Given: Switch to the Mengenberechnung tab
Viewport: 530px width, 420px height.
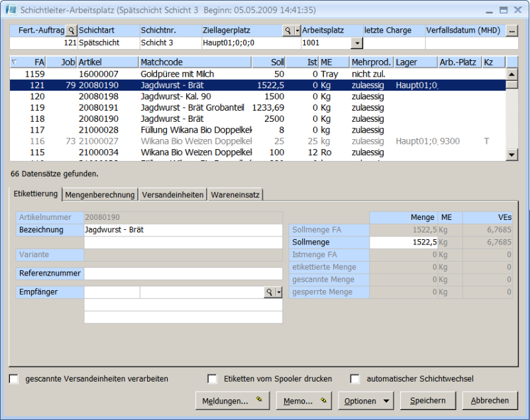Looking at the screenshot, I should [x=101, y=194].
